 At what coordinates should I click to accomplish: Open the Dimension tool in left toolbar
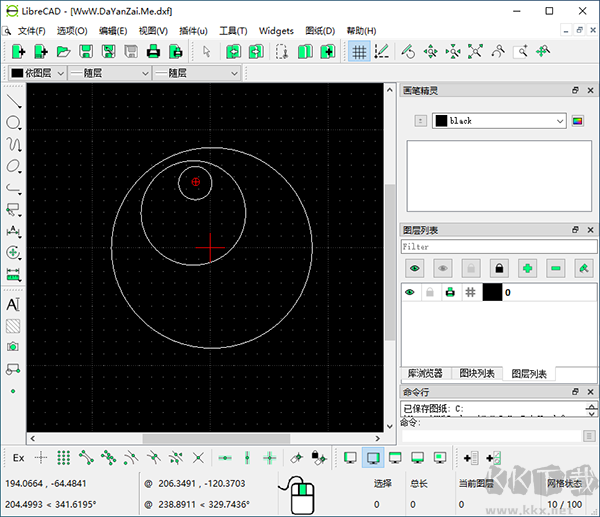pos(14,231)
